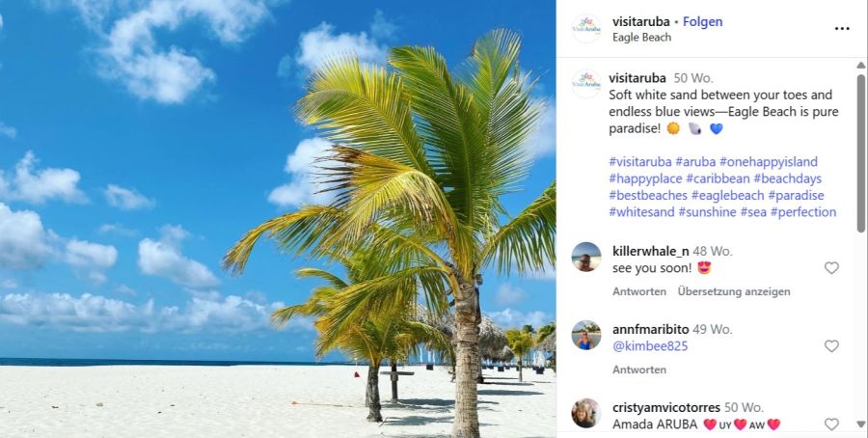Click the palm tree beach photo
Image resolution: width=868 pixels, height=438 pixels.
278,219
